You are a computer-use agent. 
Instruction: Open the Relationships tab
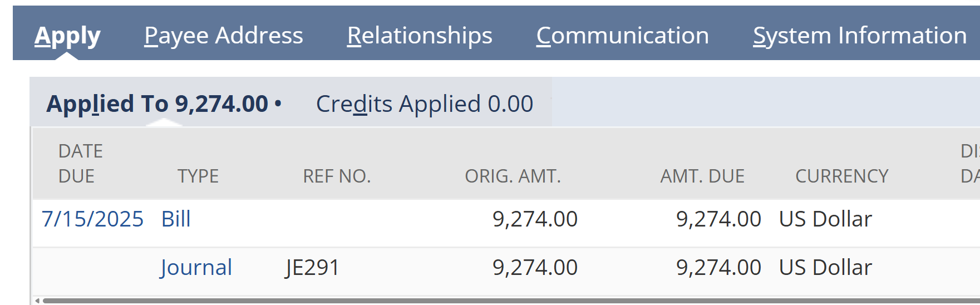pos(420,36)
